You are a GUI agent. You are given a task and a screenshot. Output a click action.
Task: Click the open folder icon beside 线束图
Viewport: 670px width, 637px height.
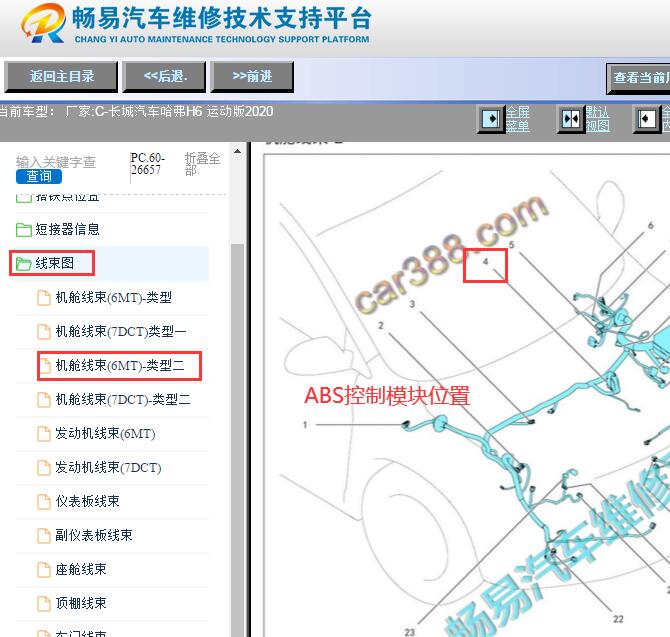(x=24, y=264)
